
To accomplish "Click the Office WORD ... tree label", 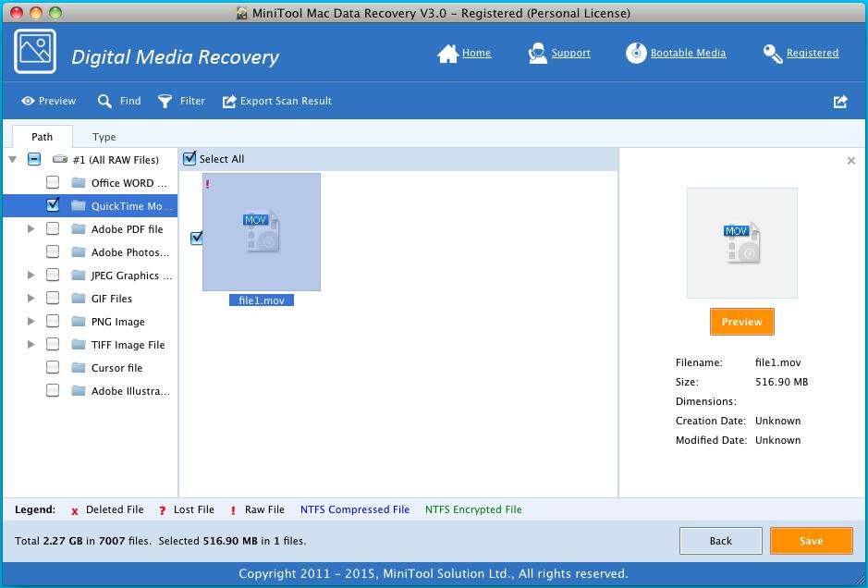I will pyautogui.click(x=129, y=183).
